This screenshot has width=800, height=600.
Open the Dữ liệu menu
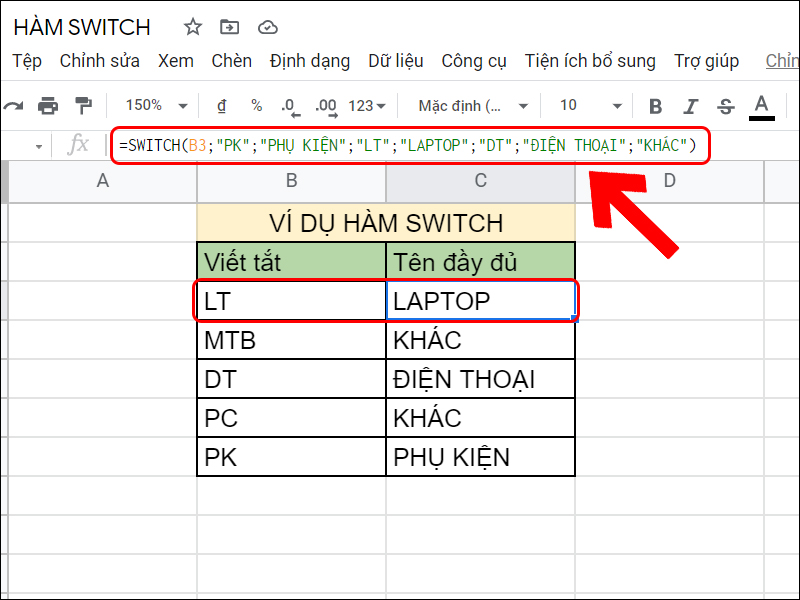tap(396, 60)
